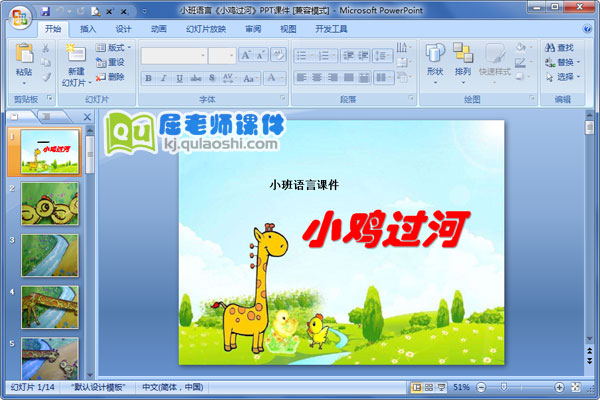
Task: Center the text
Action: pos(317,78)
